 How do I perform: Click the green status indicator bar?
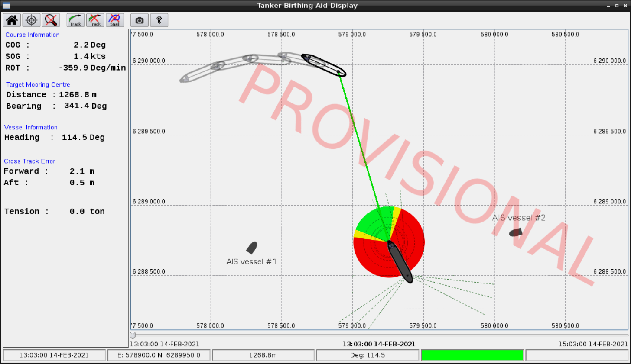[472, 355]
